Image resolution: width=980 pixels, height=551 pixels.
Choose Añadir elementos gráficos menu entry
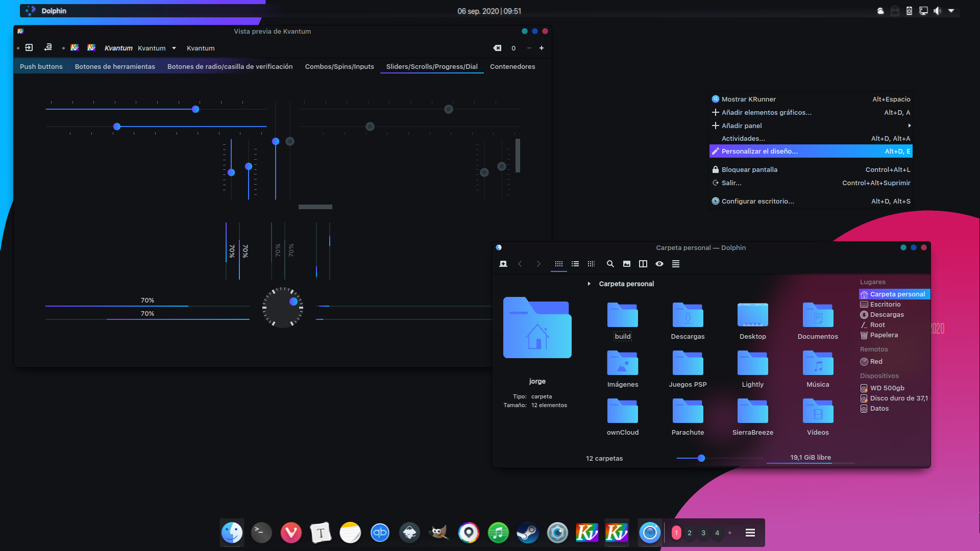coord(811,112)
